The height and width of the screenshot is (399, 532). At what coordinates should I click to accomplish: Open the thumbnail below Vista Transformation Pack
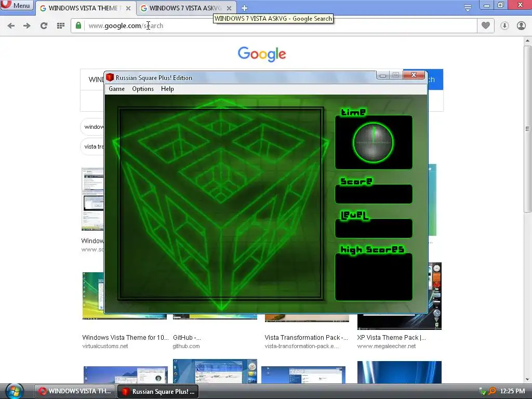pos(303,375)
